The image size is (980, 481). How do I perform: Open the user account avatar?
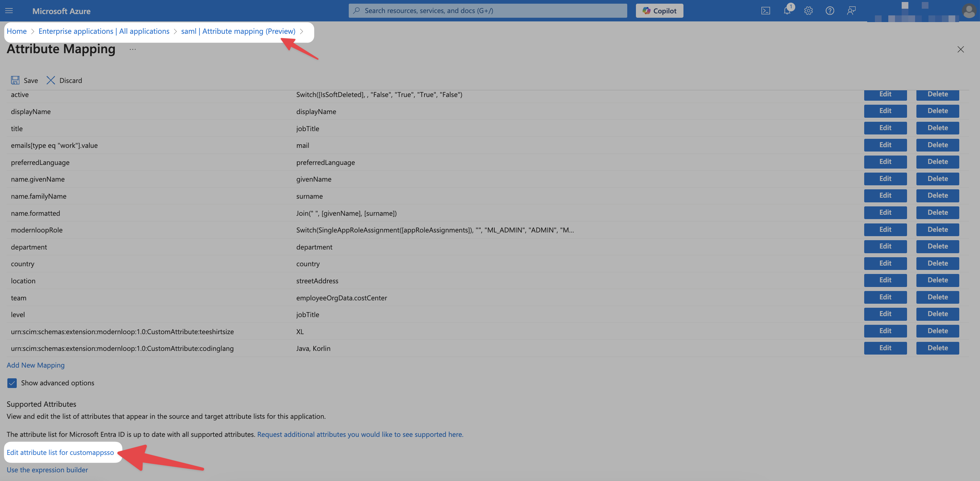click(x=969, y=11)
